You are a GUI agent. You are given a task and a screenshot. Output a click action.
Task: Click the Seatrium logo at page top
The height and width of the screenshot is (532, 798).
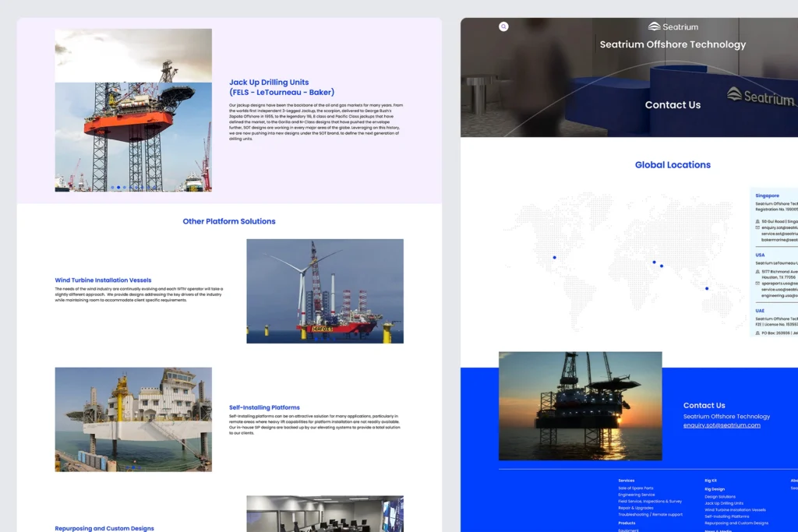673,26
